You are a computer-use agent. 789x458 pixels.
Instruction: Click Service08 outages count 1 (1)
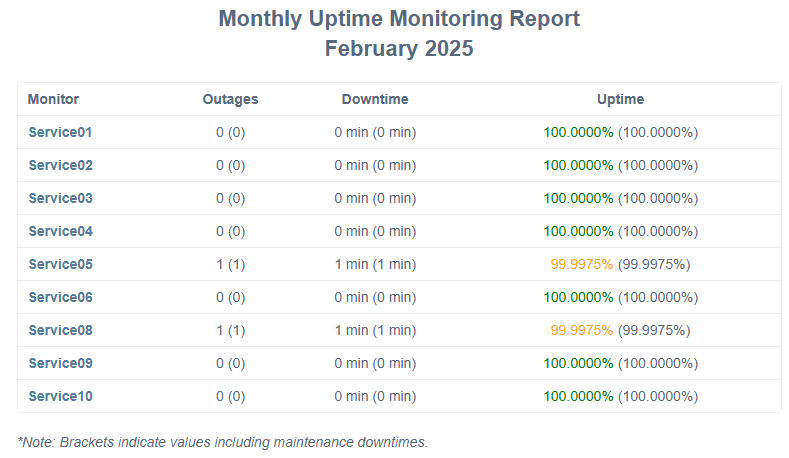click(230, 330)
